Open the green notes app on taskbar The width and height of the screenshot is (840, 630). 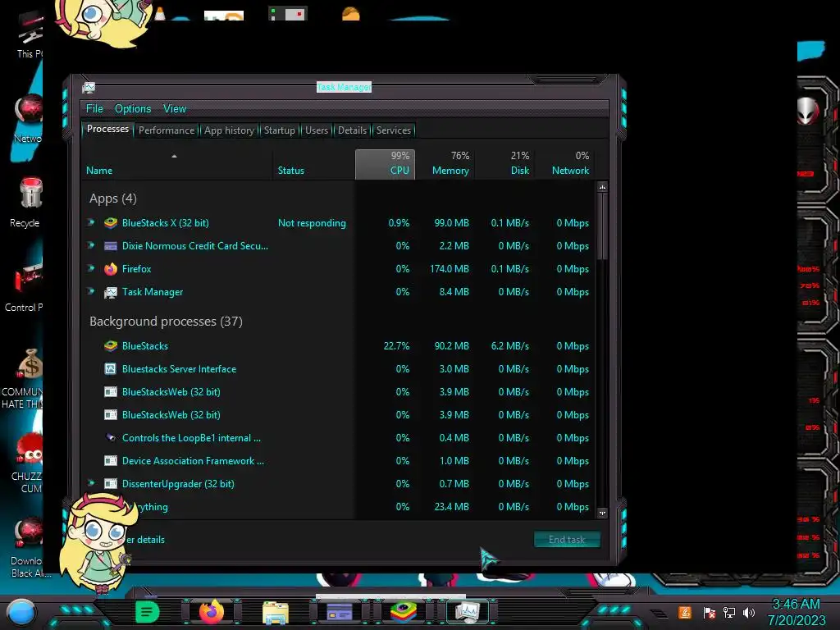(x=148, y=611)
